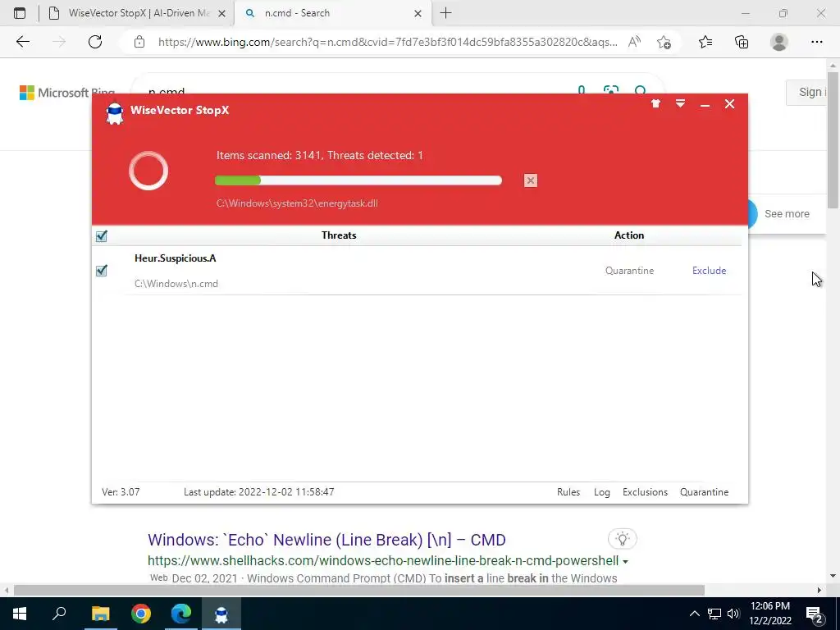
Task: Add this page to favorites star icon
Action: pyautogui.click(x=664, y=42)
